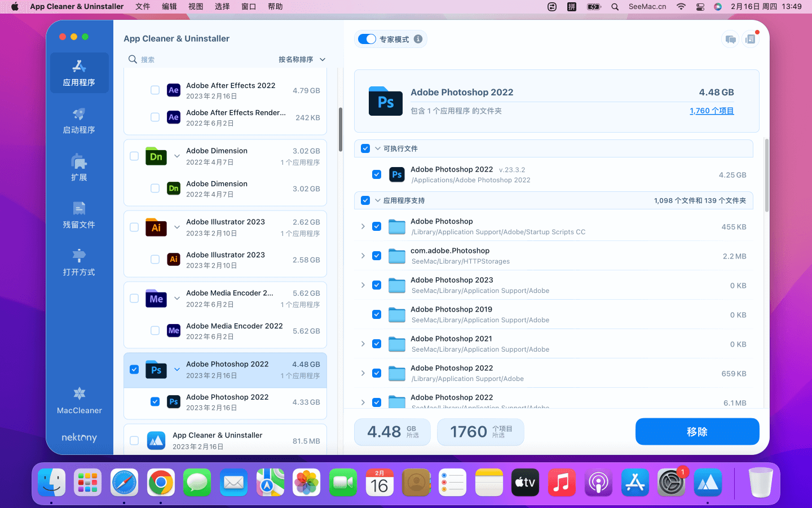Uncheck the 可执行文件 section checkbox
Viewport: 812px width, 508px height.
[x=365, y=148]
